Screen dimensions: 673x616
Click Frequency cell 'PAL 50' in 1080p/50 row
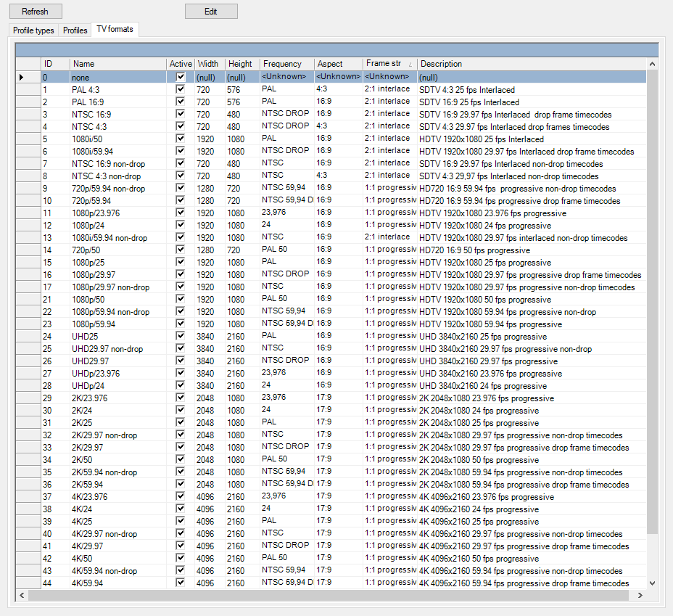287,299
